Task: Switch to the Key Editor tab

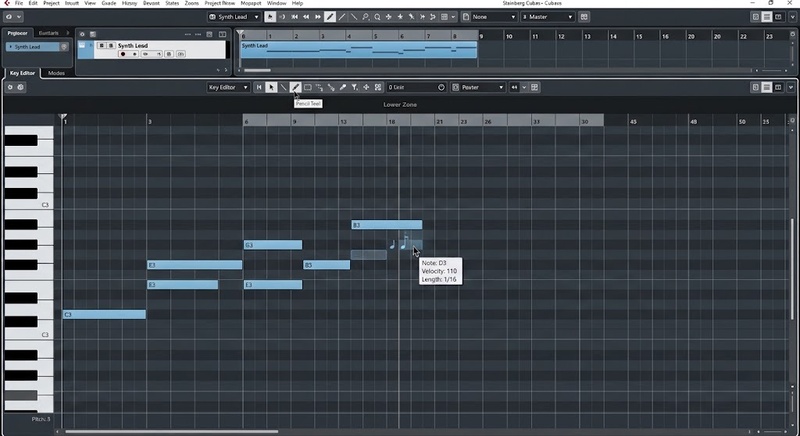Action: (22, 73)
